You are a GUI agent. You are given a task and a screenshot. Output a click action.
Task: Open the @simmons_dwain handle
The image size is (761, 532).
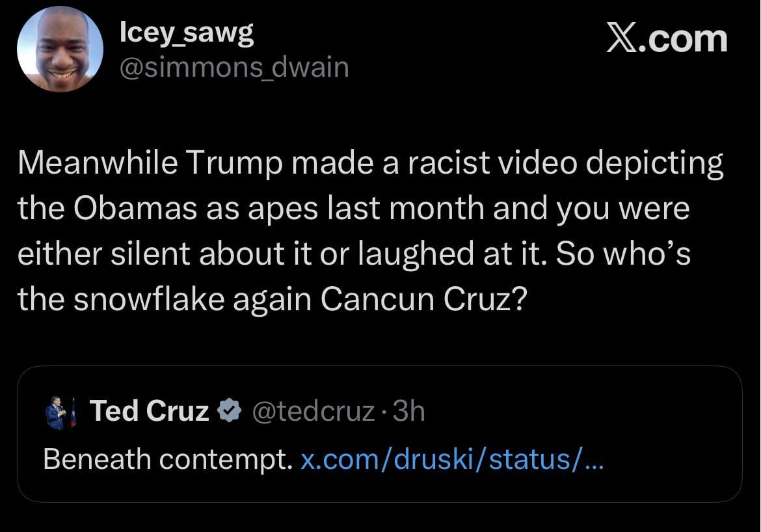(x=234, y=67)
